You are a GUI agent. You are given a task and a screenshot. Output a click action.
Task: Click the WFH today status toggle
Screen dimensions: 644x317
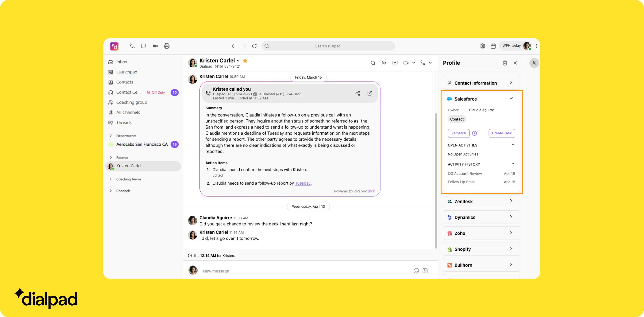[x=511, y=46]
